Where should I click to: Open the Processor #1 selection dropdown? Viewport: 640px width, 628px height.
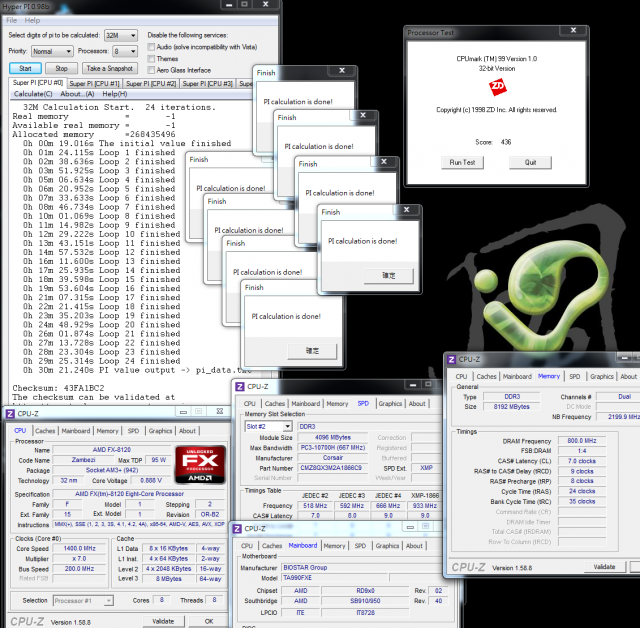coord(83,601)
